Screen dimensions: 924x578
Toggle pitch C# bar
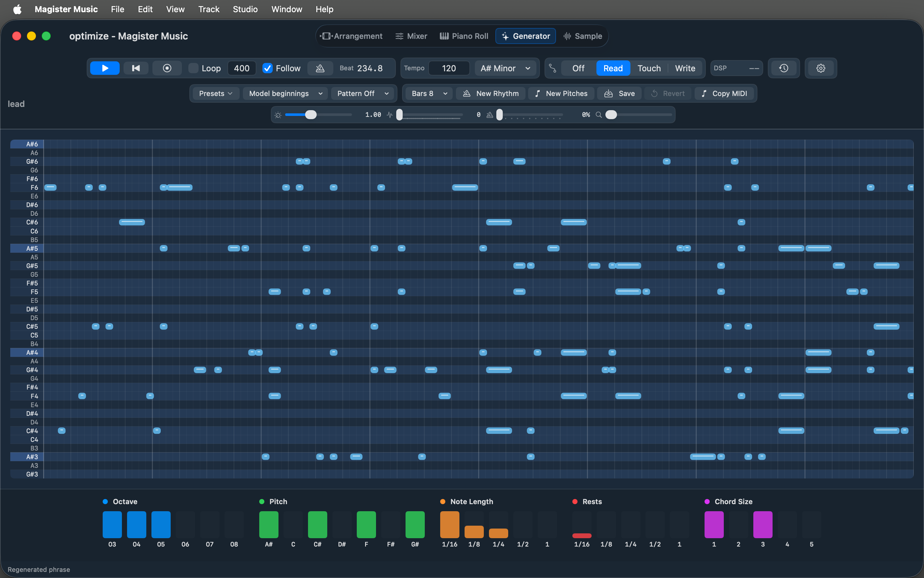[318, 524]
